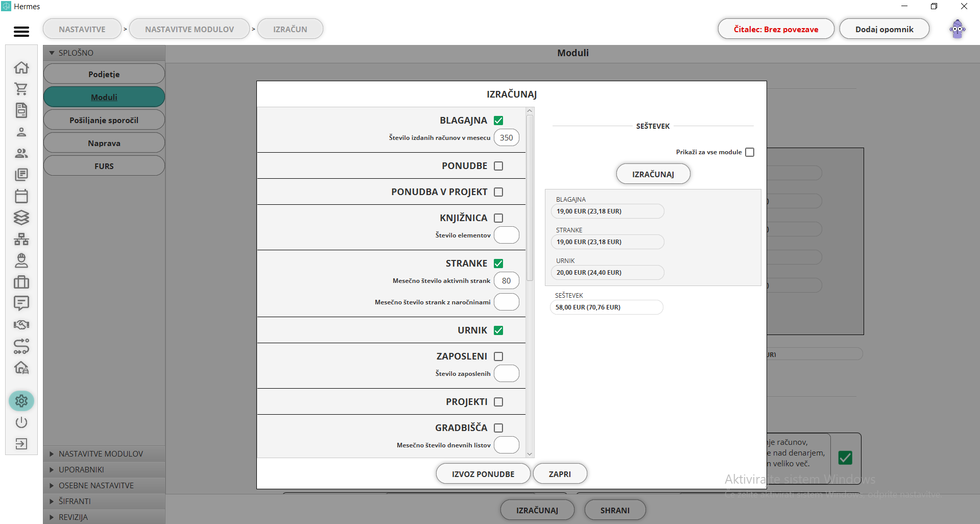Click the Število zaposlenih input field
The width and height of the screenshot is (980, 524).
(507, 374)
